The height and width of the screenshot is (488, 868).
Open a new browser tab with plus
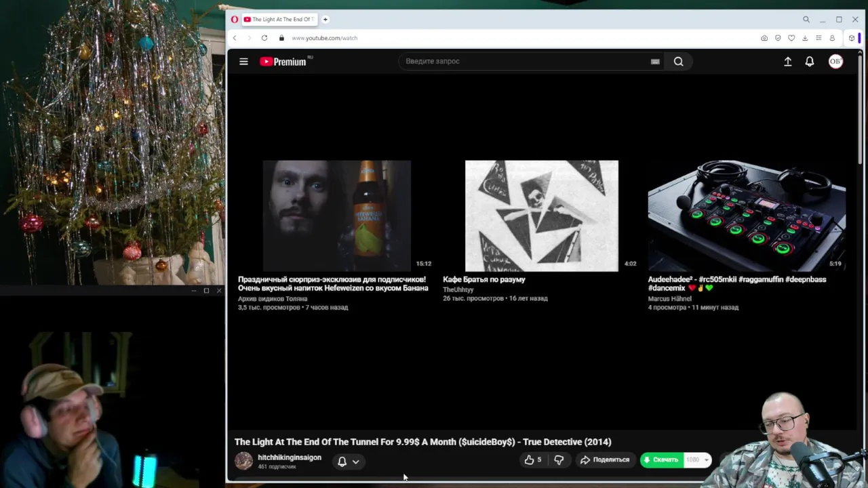click(x=325, y=20)
